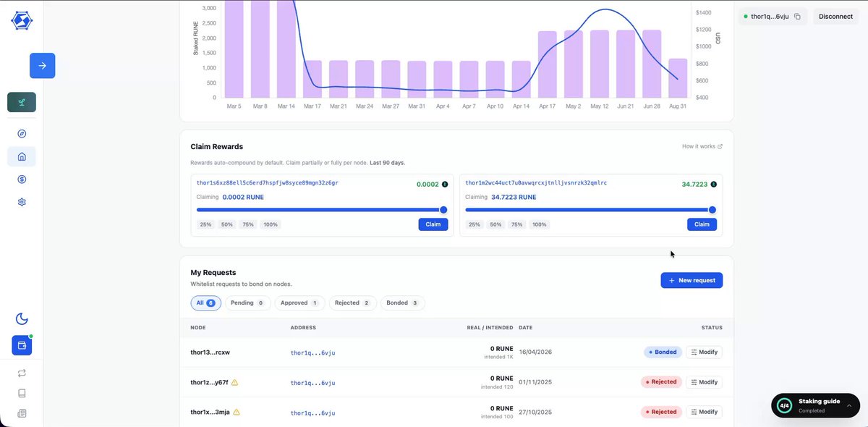Modify the thor13...rcxw request
This screenshot has height=427, width=868.
click(x=704, y=352)
